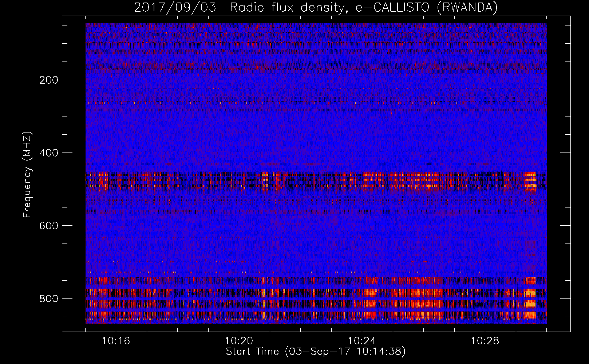Select the 200 MHz frequency axis label

pos(49,80)
